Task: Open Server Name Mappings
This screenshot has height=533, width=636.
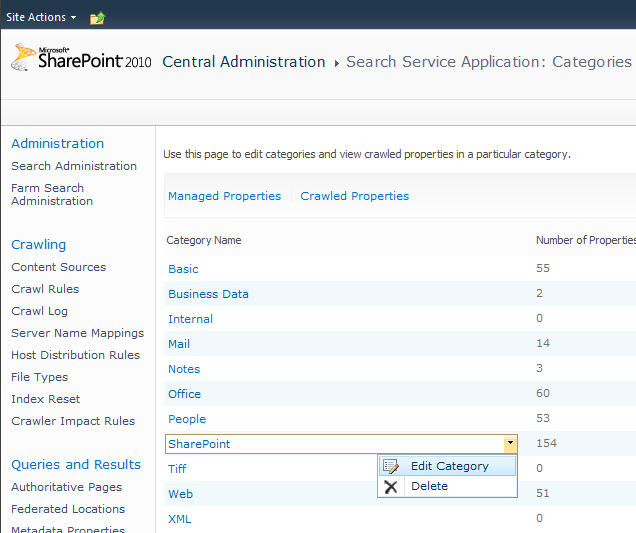Action: tap(77, 333)
